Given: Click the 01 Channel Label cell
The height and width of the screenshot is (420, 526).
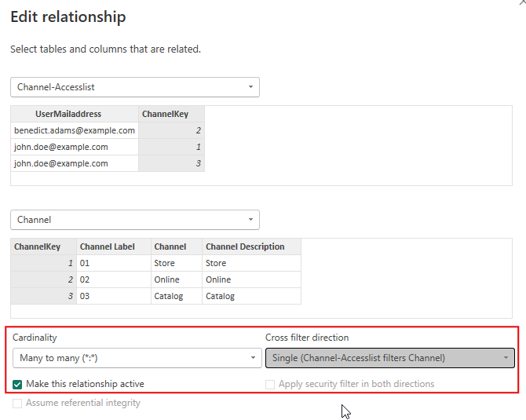Looking at the screenshot, I should coord(86,263).
